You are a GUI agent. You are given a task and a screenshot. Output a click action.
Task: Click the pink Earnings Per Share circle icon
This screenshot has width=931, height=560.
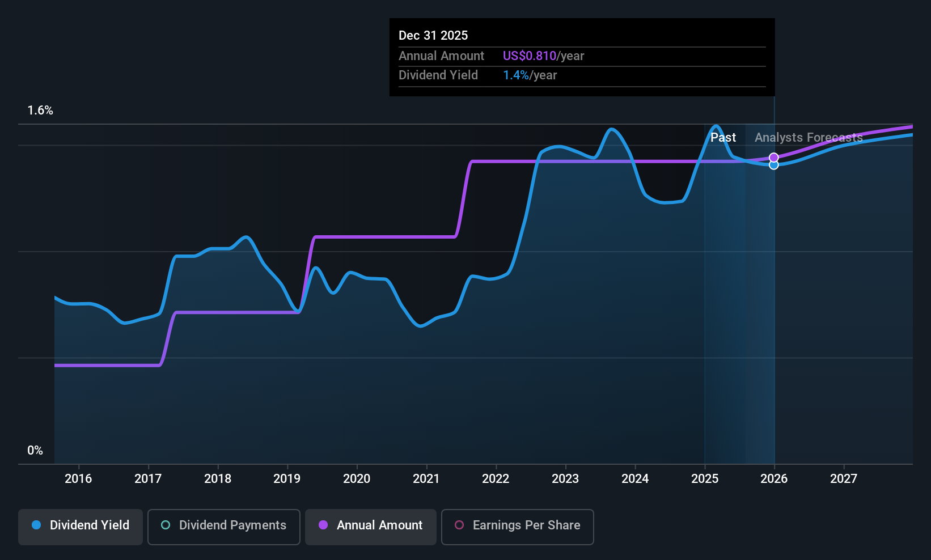[x=459, y=525]
